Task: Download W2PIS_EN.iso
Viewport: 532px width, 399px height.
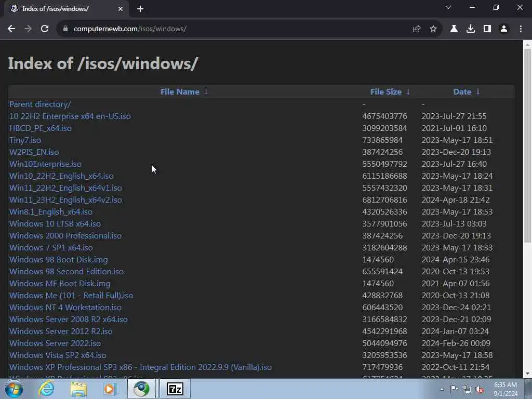Action: click(34, 152)
